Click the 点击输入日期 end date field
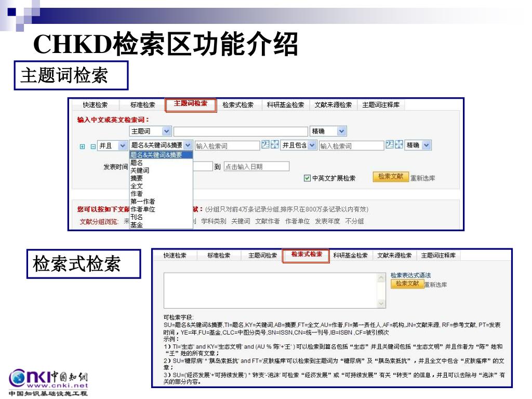532x399 pixels. coord(257,167)
